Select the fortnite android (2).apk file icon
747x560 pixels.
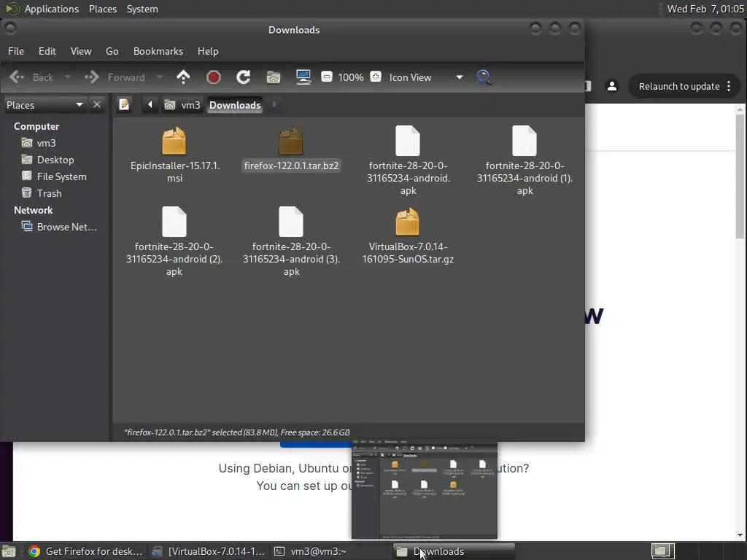(174, 222)
